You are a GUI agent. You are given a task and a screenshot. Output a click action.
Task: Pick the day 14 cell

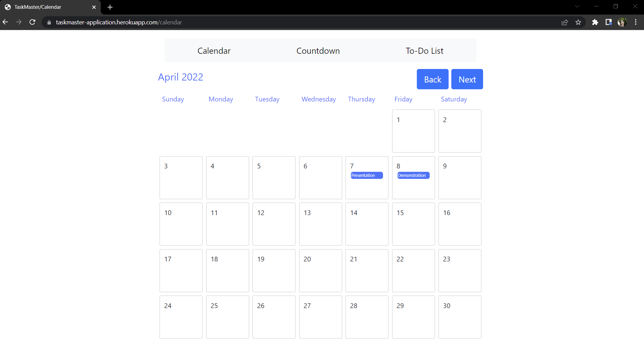367,224
